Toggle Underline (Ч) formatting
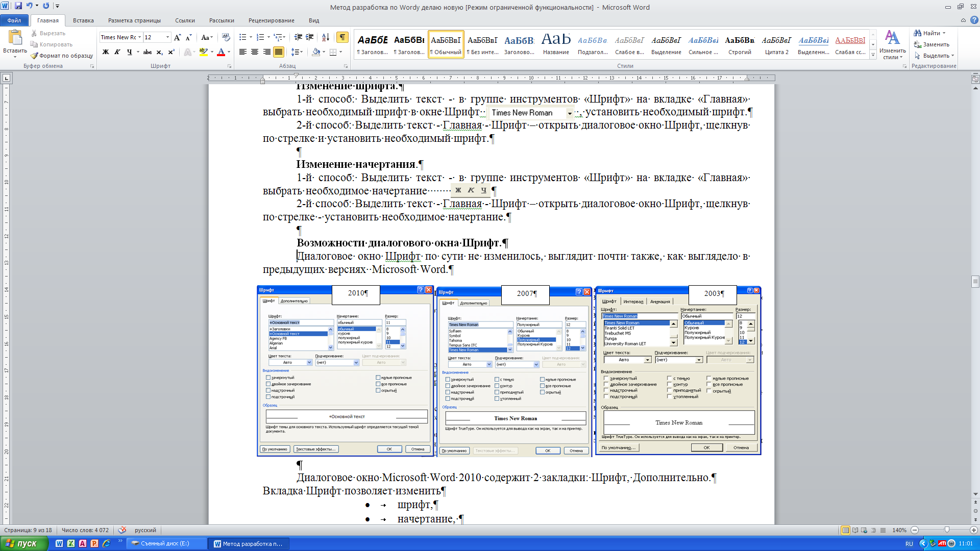The image size is (980, 551). pyautogui.click(x=129, y=52)
